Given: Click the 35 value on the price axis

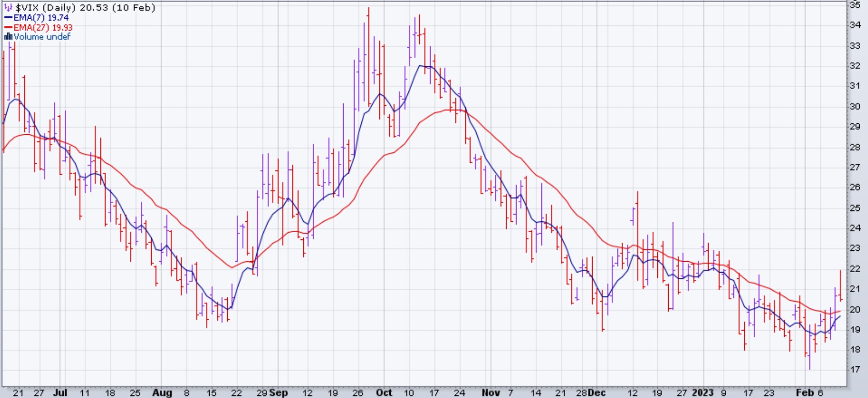Looking at the screenshot, I should tap(855, 5).
